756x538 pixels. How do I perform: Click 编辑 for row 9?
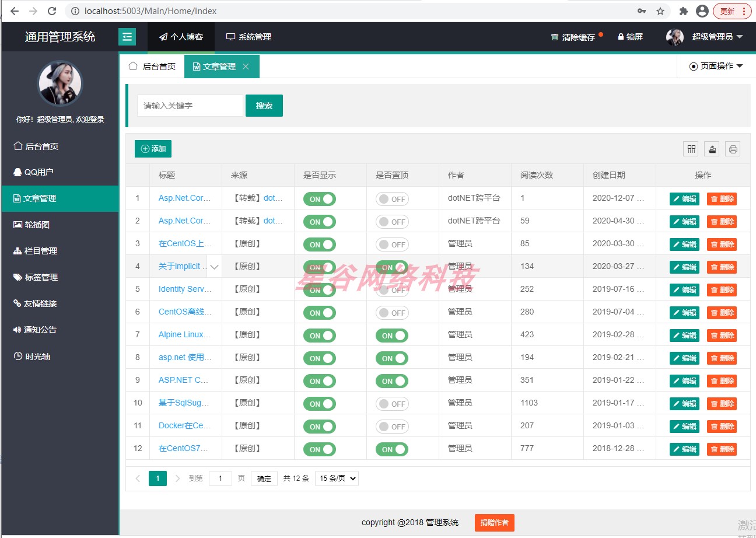pos(684,381)
